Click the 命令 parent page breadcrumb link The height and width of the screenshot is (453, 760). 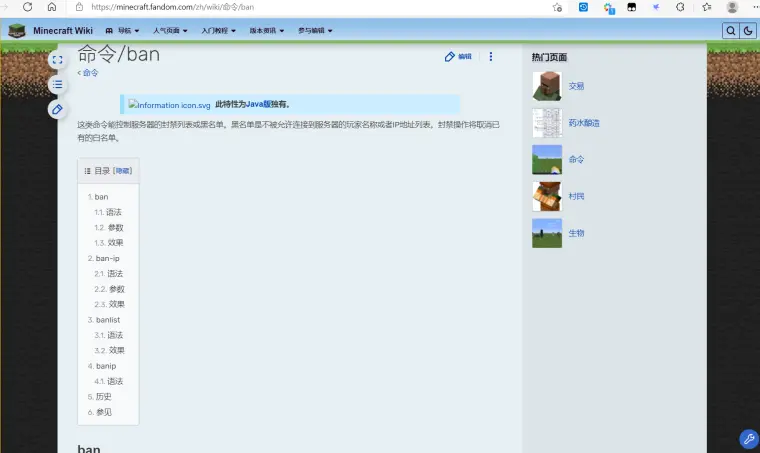pyautogui.click(x=90, y=73)
